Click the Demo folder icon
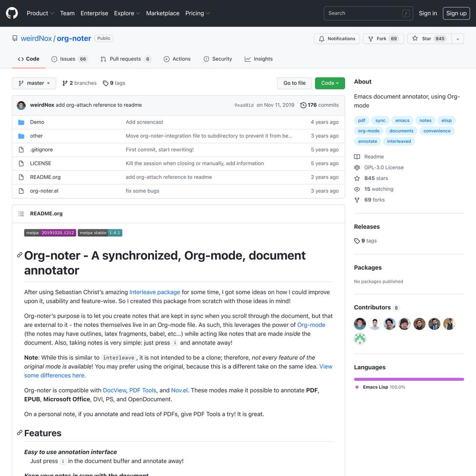The width and height of the screenshot is (476, 476). [21, 122]
